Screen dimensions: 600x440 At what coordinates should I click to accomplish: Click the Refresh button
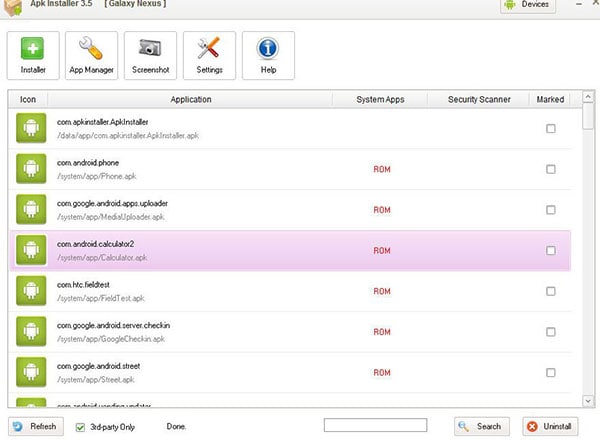click(x=36, y=426)
